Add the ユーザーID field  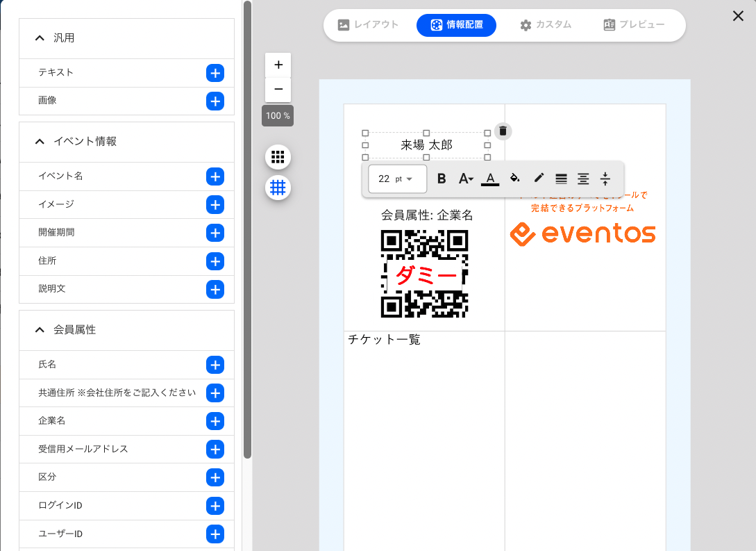coord(215,534)
